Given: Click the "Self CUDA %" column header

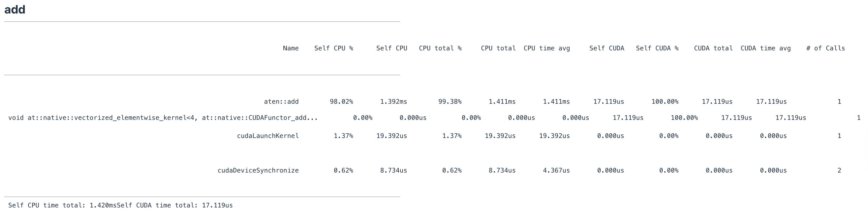Looking at the screenshot, I should coord(657,48).
